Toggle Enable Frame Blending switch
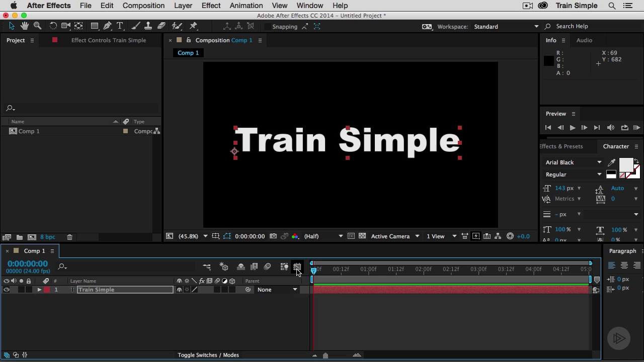 254,266
